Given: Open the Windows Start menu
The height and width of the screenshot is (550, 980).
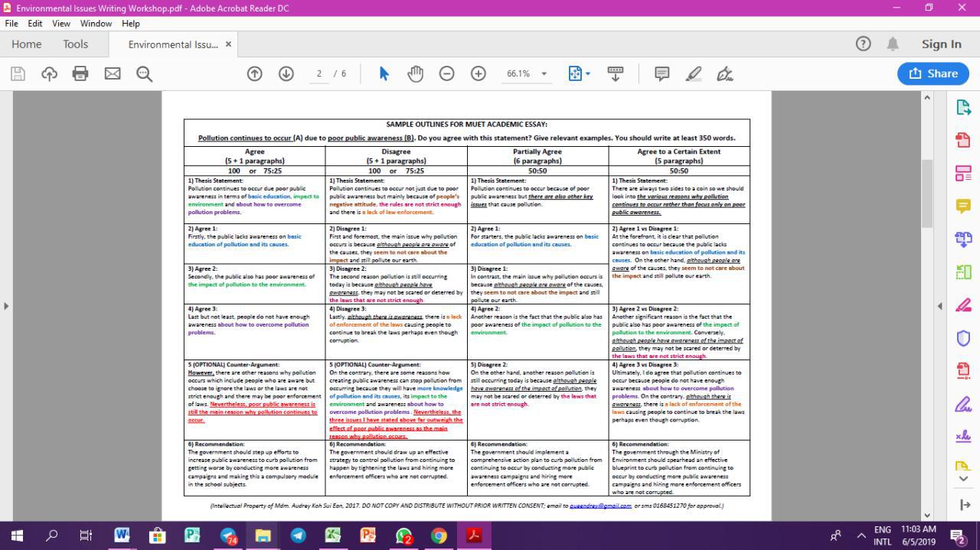Looking at the screenshot, I should pos(17,535).
